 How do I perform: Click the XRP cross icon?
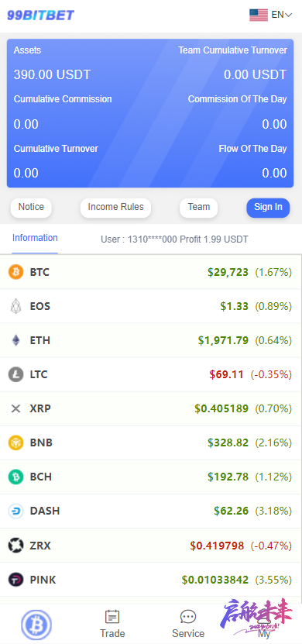pyautogui.click(x=15, y=408)
